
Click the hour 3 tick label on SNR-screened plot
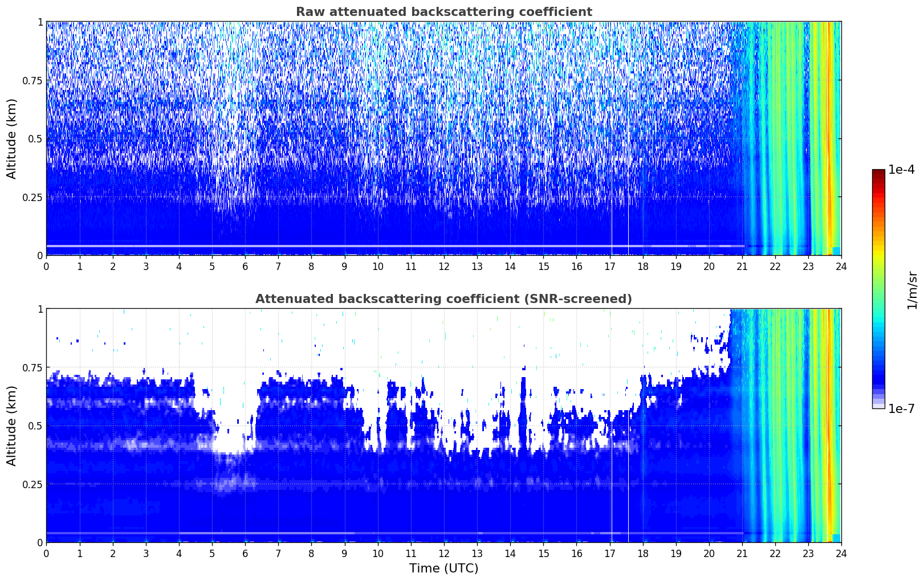click(x=146, y=553)
